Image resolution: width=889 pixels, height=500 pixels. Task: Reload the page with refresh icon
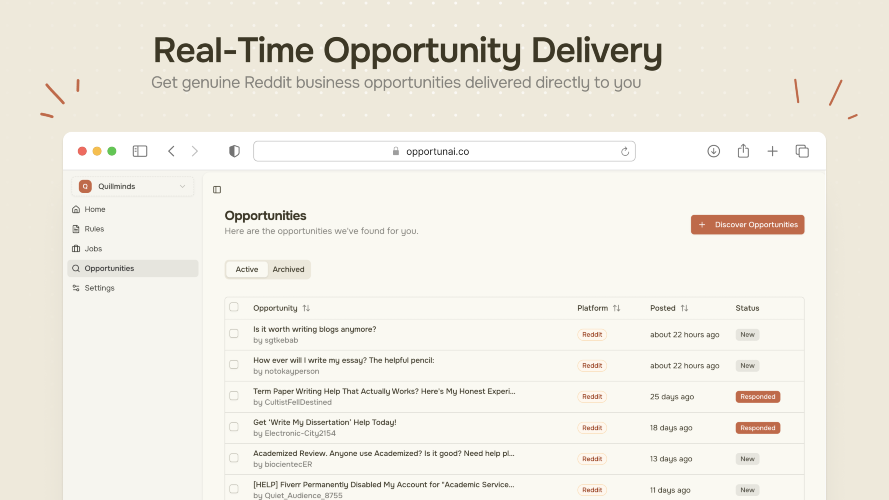(x=625, y=151)
